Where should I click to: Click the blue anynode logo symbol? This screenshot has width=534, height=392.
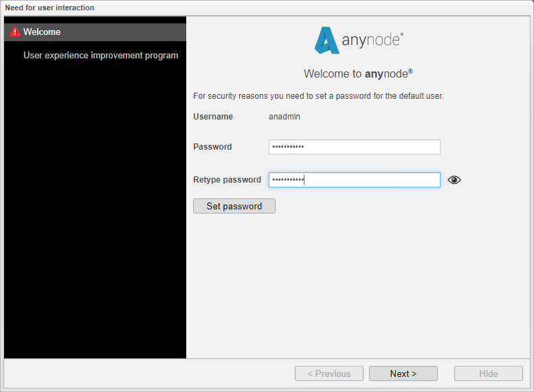click(x=326, y=41)
